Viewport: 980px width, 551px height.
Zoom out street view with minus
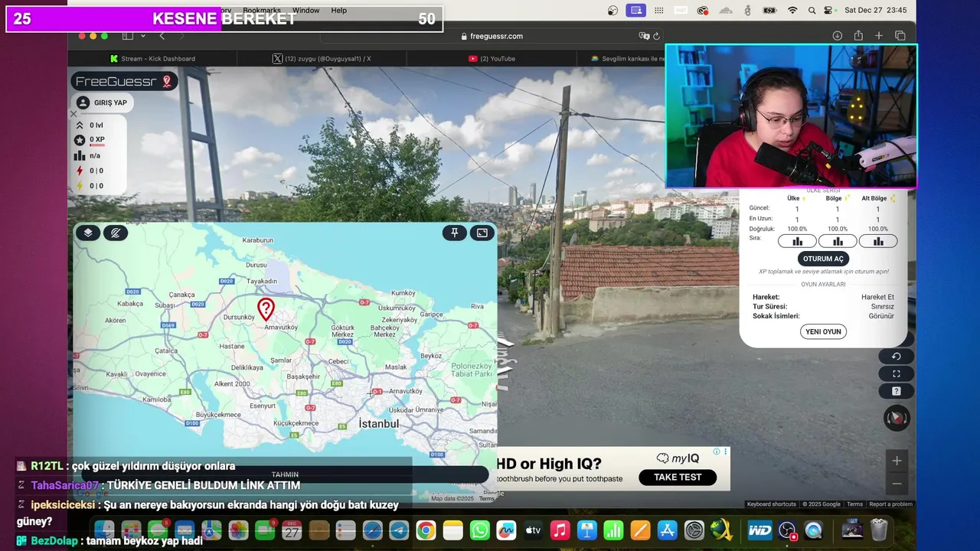(897, 484)
